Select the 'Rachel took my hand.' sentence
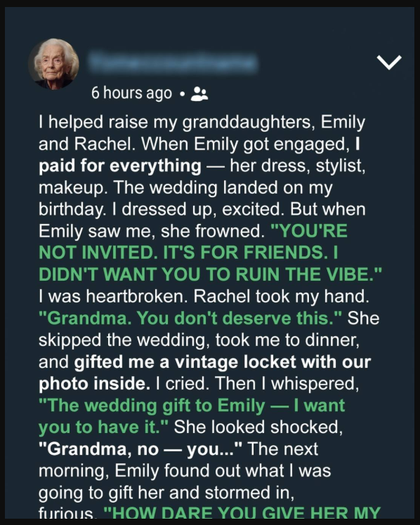The image size is (420, 525). (282, 296)
